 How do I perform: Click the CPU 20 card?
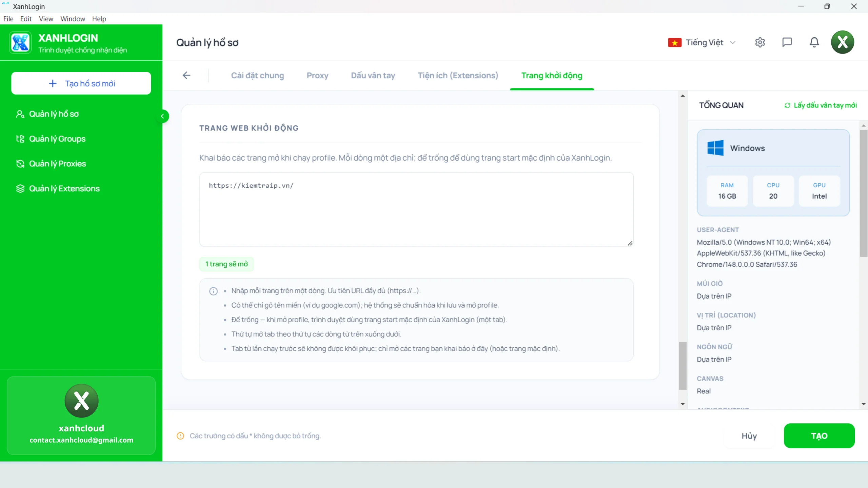773,191
